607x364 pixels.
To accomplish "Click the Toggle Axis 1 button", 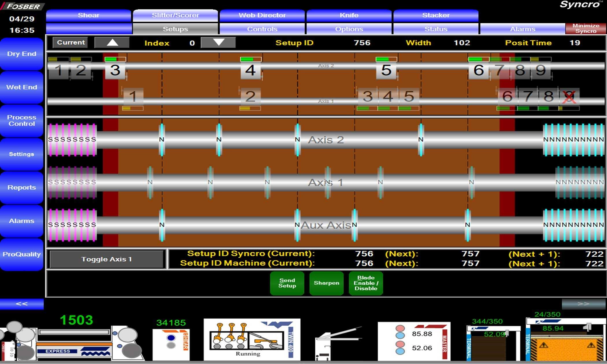I will (x=107, y=259).
